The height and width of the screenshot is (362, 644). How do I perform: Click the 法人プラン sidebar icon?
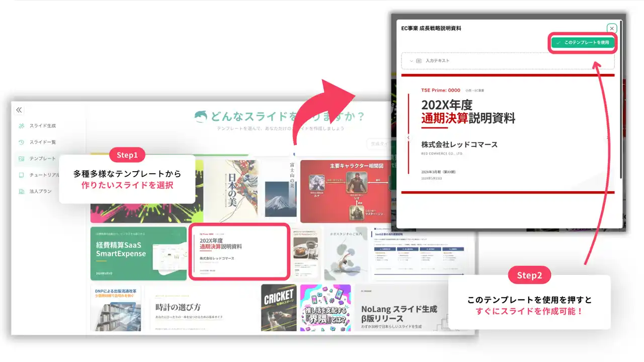click(x=21, y=191)
